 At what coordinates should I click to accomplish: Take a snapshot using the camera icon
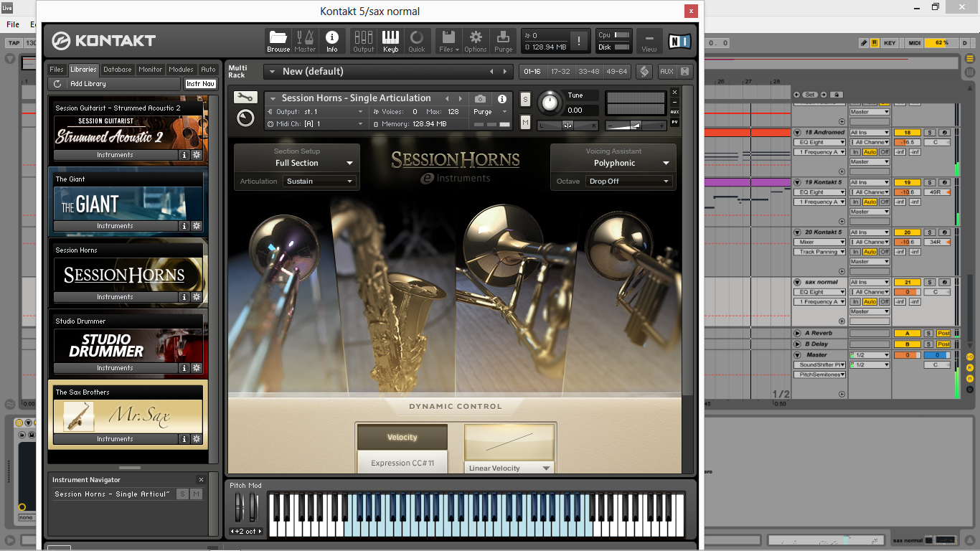tap(479, 98)
